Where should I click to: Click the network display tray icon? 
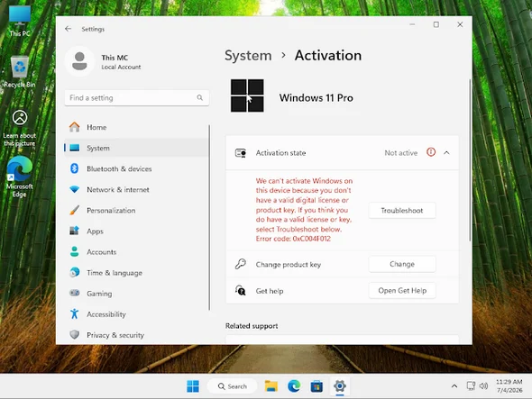coord(471,385)
